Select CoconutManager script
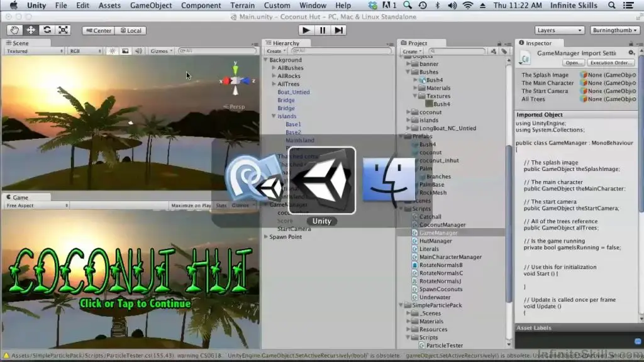Image resolution: width=644 pixels, height=362 pixels. point(442,225)
